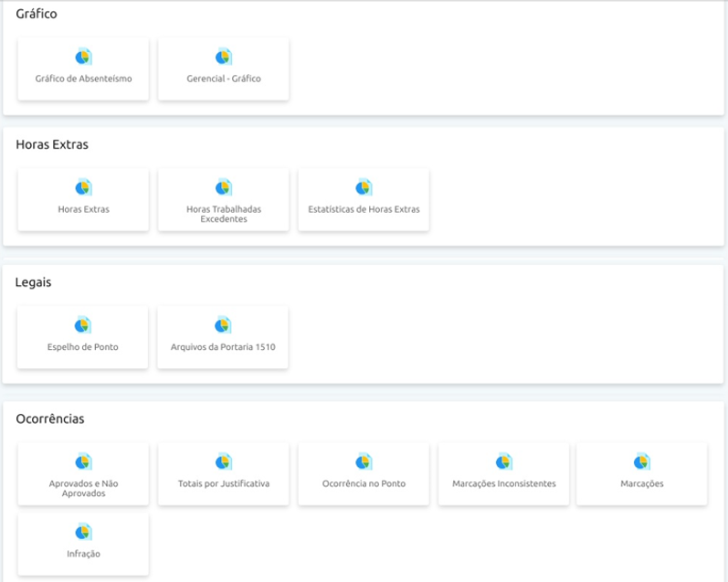This screenshot has width=728, height=582.
Task: Click the Arquivos da Portaria 1510 icon
Action: pos(223,325)
